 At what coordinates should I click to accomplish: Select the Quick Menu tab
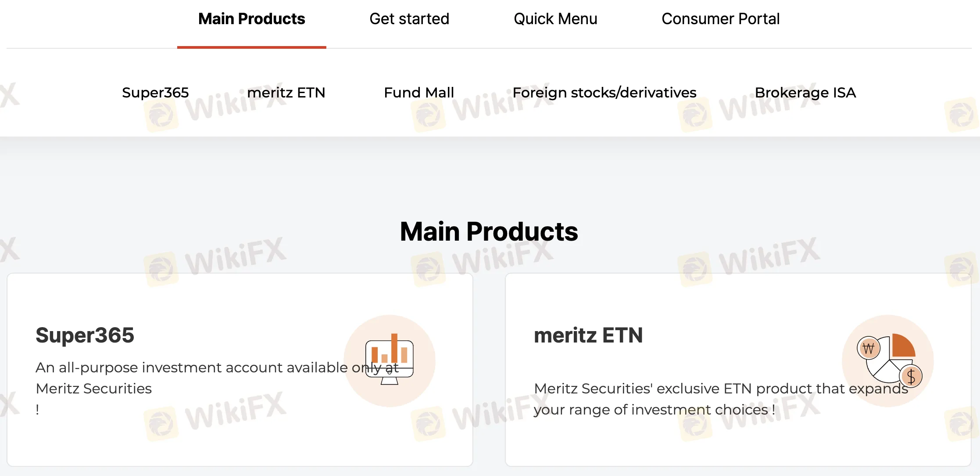pyautogui.click(x=555, y=19)
